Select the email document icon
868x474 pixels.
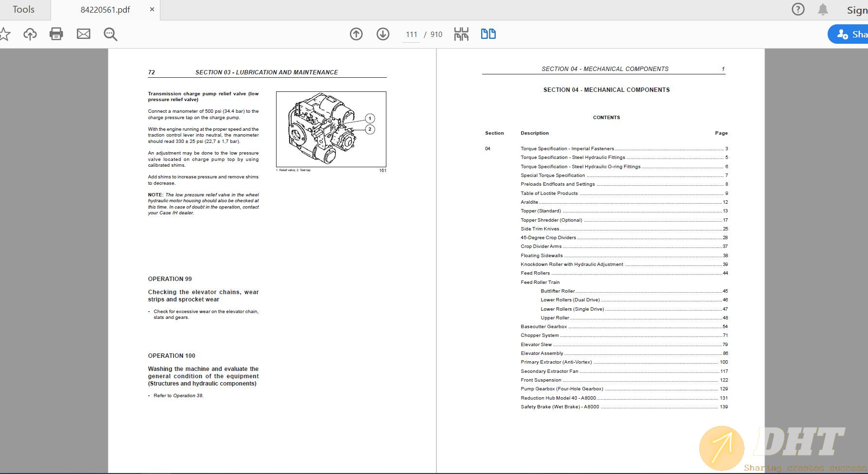coord(83,34)
